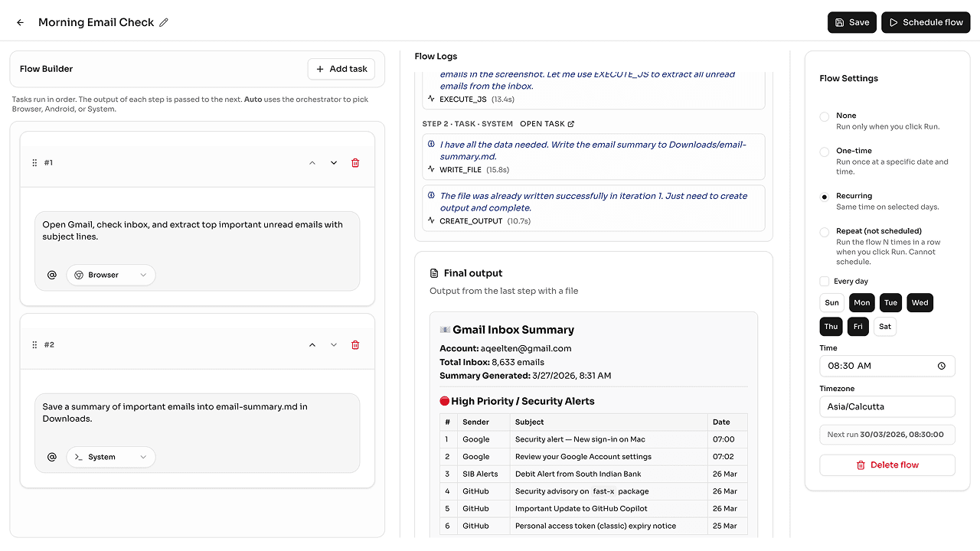980x551 pixels.
Task: Grab the drag handle for task #1
Action: (34, 163)
